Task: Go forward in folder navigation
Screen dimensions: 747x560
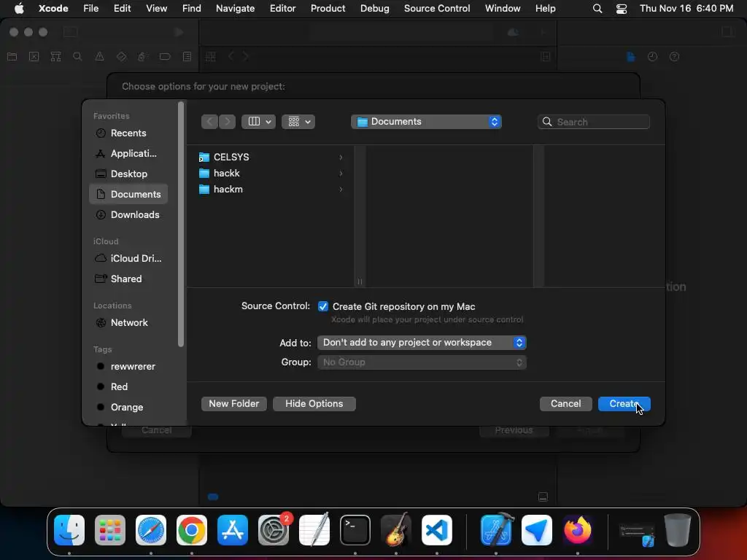Action: click(x=227, y=122)
